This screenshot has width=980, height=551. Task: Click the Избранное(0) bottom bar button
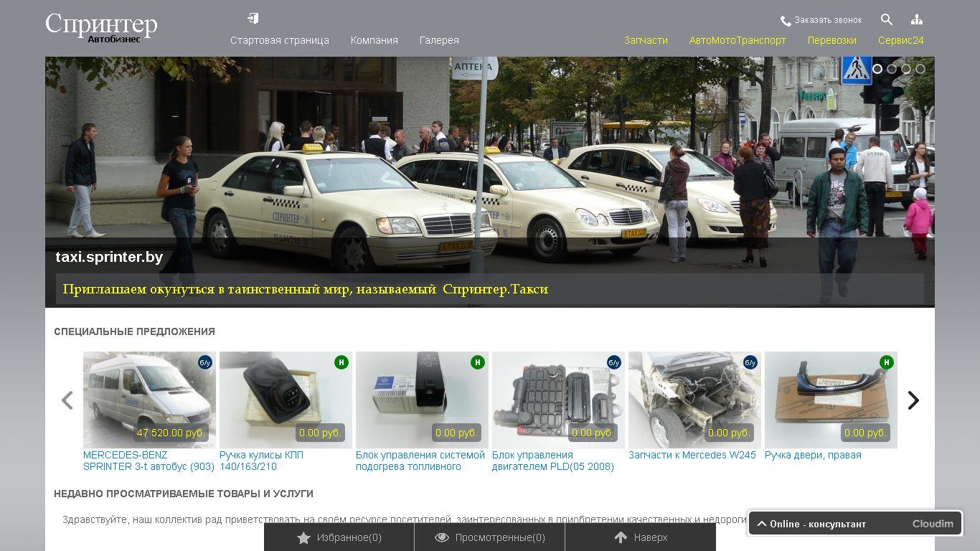339,537
